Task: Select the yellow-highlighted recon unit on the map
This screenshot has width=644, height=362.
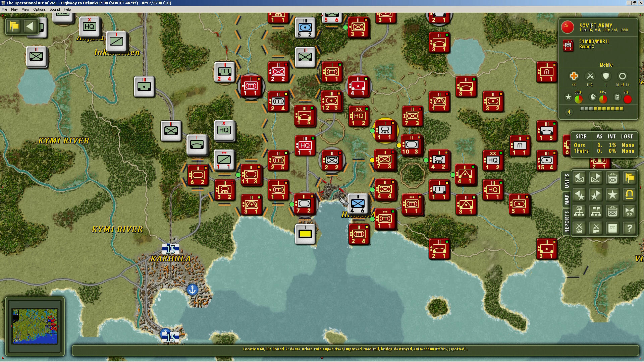Action: [x=385, y=130]
